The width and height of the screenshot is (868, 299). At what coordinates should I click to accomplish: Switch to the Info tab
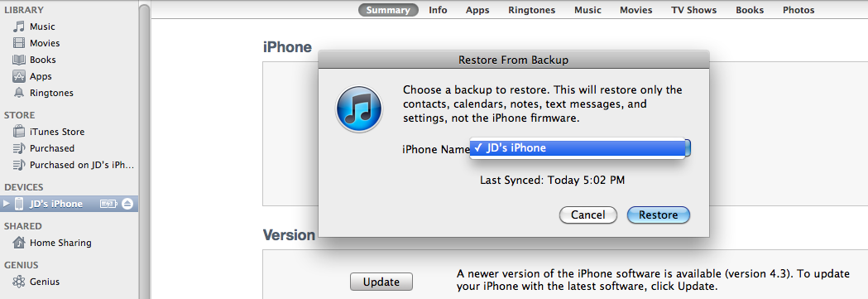[x=438, y=10]
